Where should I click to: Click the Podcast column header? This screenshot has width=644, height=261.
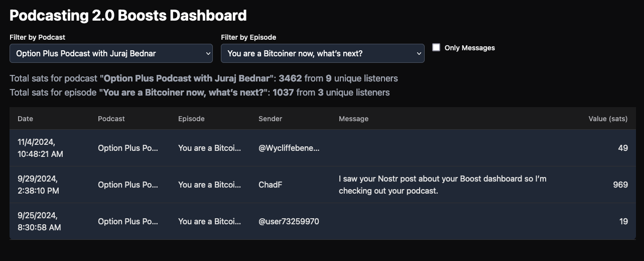click(111, 119)
